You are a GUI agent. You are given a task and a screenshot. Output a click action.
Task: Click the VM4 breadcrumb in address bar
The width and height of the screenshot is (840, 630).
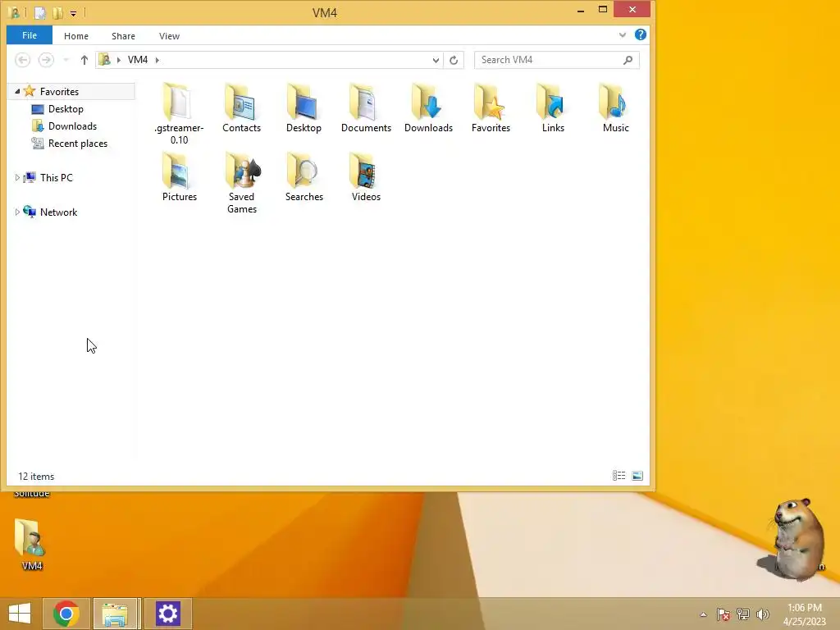pos(138,60)
